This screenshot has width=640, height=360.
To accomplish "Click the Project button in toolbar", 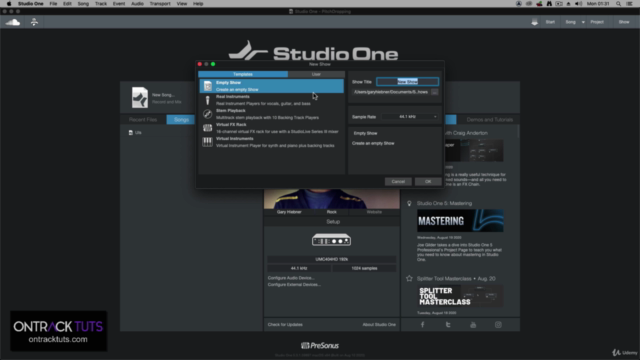I will [597, 22].
